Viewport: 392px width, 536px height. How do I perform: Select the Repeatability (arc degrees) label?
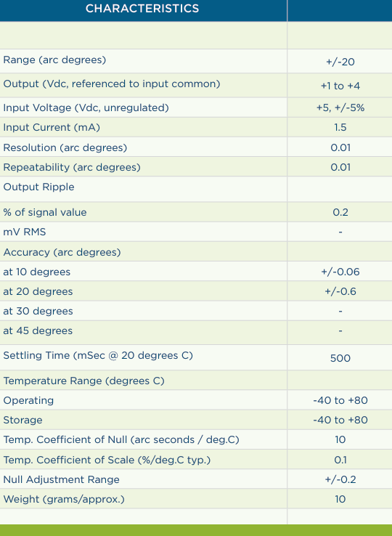[72, 167]
